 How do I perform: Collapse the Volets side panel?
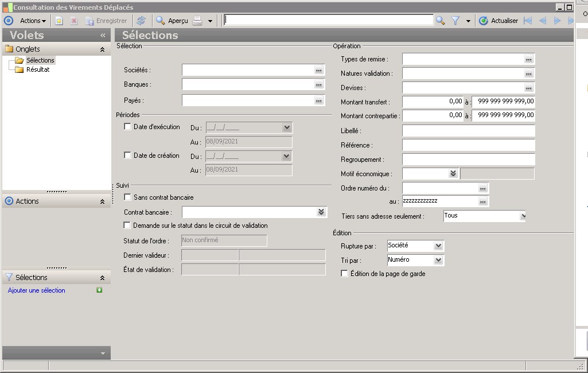(x=103, y=35)
